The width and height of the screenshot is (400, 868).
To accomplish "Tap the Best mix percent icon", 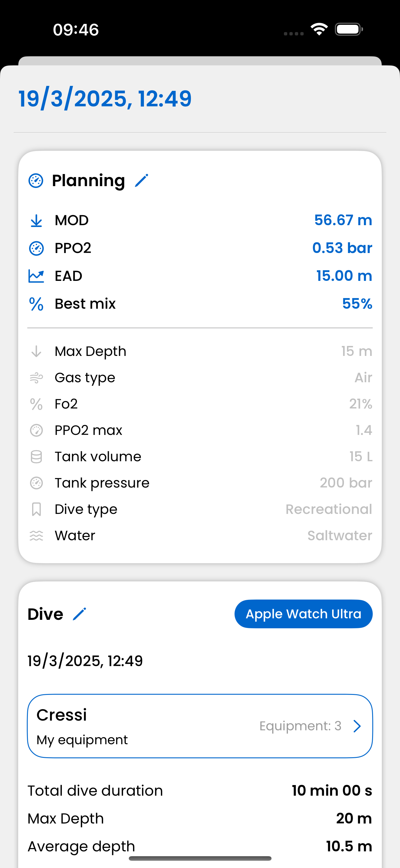I will click(36, 304).
